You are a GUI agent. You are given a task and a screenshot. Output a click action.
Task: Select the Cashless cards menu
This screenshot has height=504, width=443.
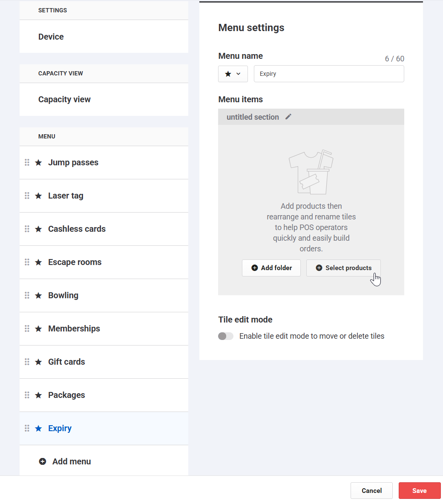pos(77,229)
